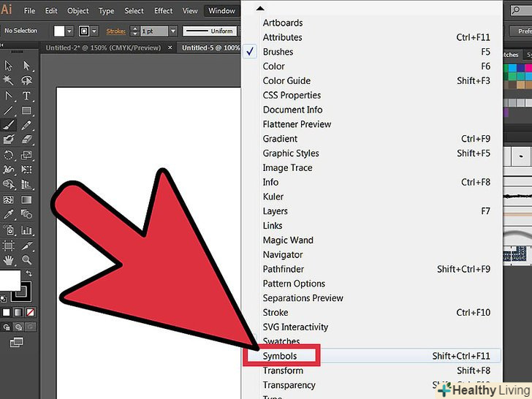This screenshot has width=532, height=399.
Task: Select the Perspective Grid tool
Action: (26, 184)
